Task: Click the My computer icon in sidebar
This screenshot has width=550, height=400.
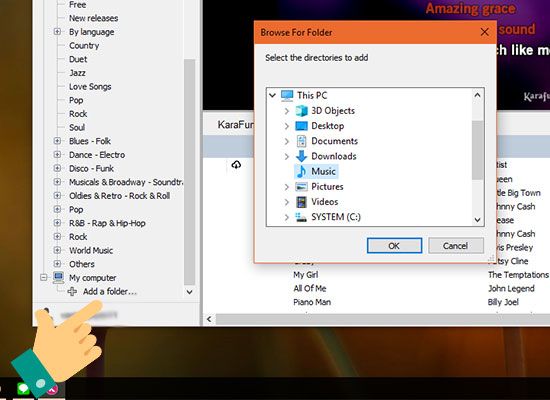Action: (58, 278)
